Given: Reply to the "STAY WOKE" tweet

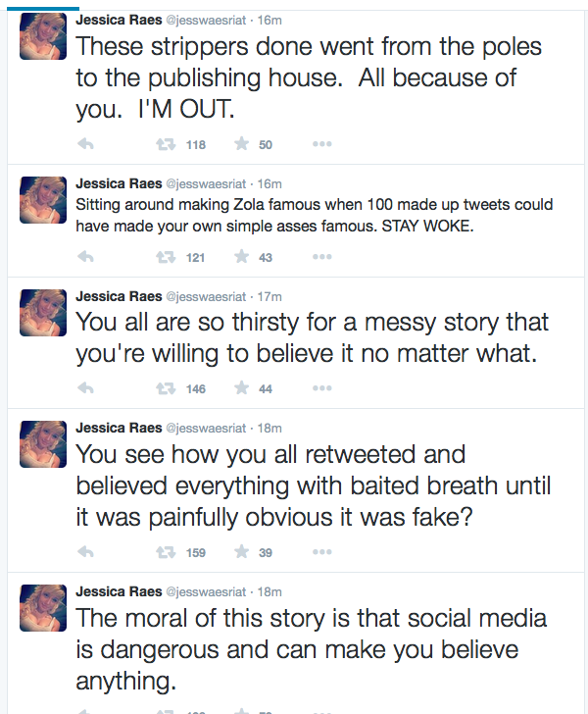Looking at the screenshot, I should pyautogui.click(x=85, y=257).
